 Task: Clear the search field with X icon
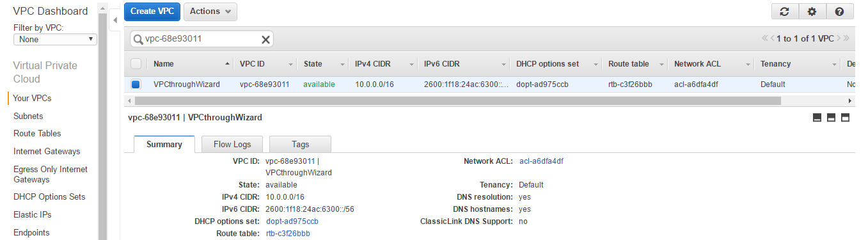point(265,39)
